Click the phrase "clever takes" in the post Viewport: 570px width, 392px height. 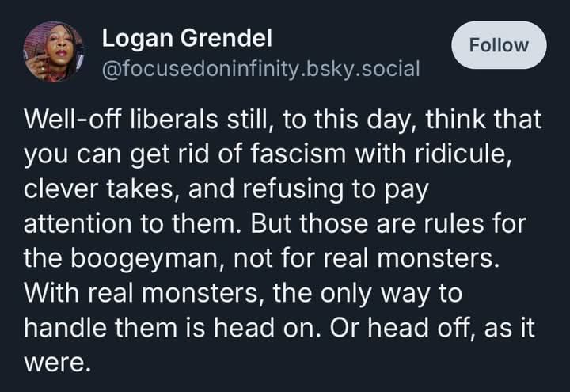tap(98, 189)
